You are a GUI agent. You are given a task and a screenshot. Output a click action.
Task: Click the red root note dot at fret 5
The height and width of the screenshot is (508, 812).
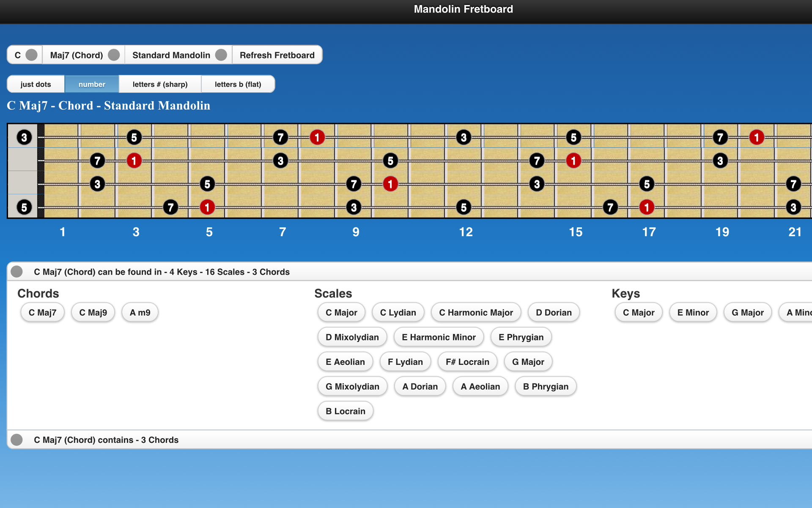tap(207, 207)
